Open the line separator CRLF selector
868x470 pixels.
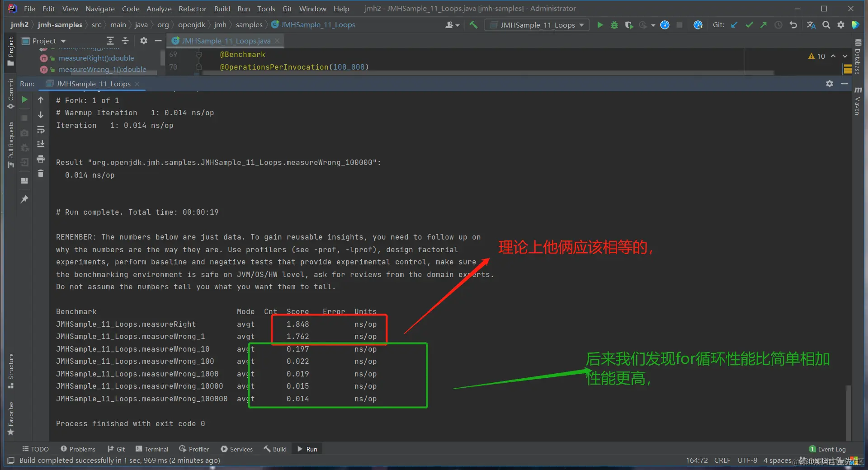pos(722,460)
